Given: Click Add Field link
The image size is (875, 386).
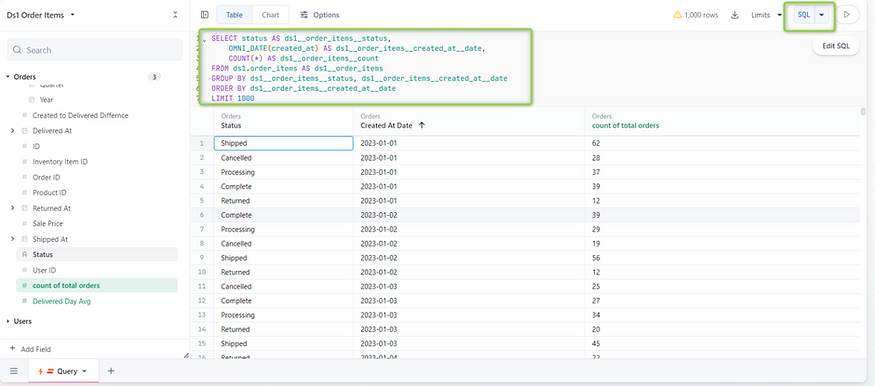Looking at the screenshot, I should coord(36,349).
